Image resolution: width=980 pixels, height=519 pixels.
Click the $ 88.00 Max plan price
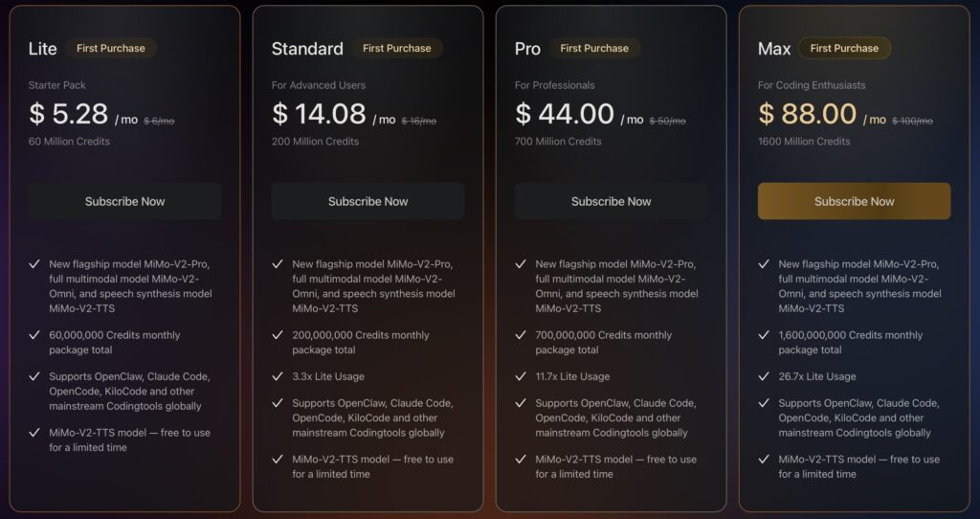tap(808, 114)
